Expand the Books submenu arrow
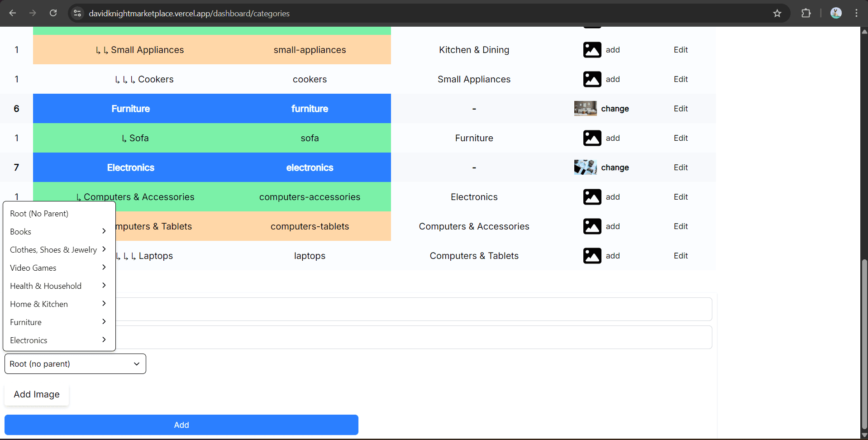Viewport: 868px width, 440px height. coord(104,231)
